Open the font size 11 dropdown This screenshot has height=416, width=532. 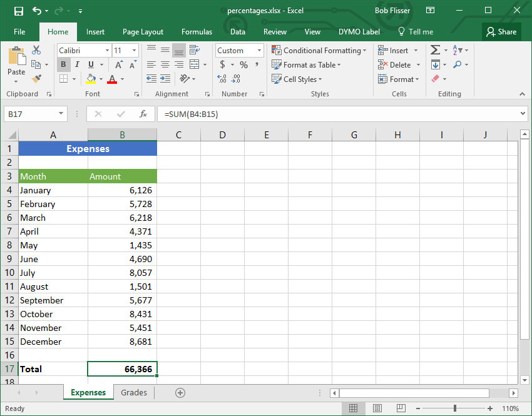click(135, 51)
